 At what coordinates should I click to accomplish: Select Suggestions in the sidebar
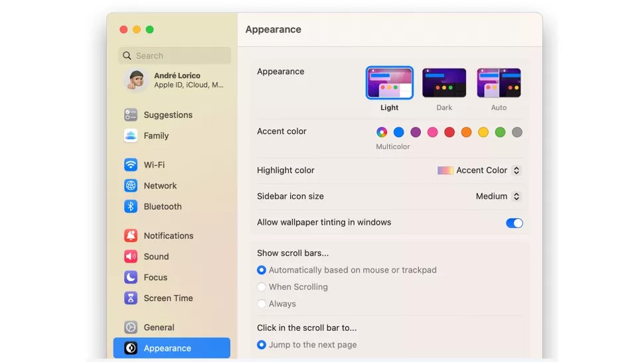pyautogui.click(x=168, y=115)
